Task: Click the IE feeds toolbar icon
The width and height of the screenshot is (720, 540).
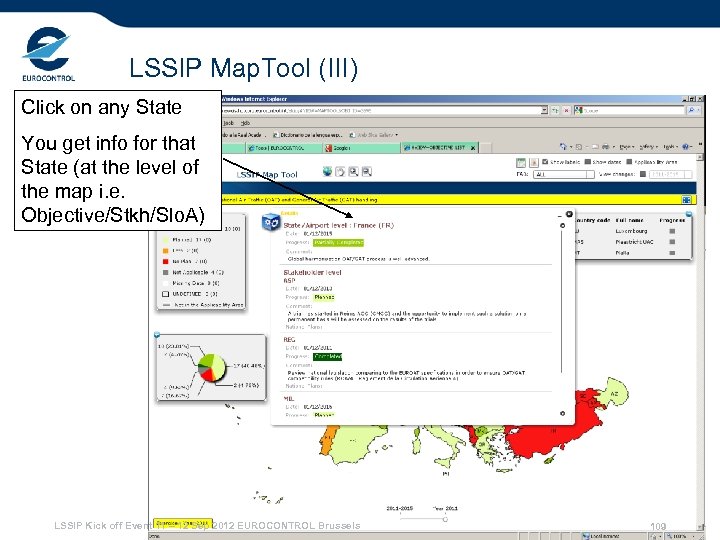Action: tap(579, 147)
